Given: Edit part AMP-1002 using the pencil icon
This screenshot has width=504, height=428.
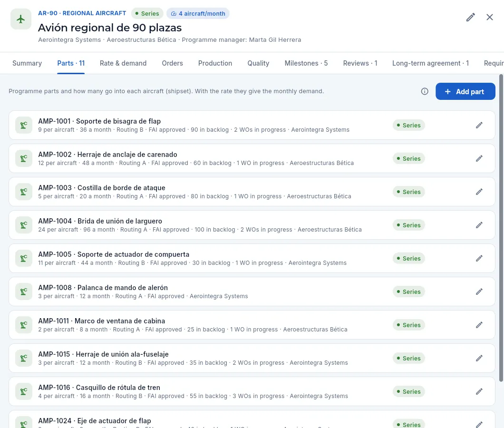Looking at the screenshot, I should tap(479, 158).
